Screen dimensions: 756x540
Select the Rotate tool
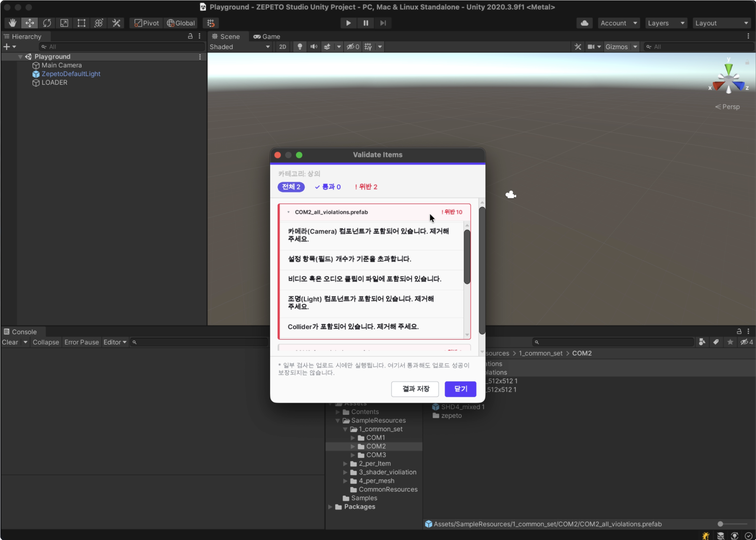click(x=47, y=23)
